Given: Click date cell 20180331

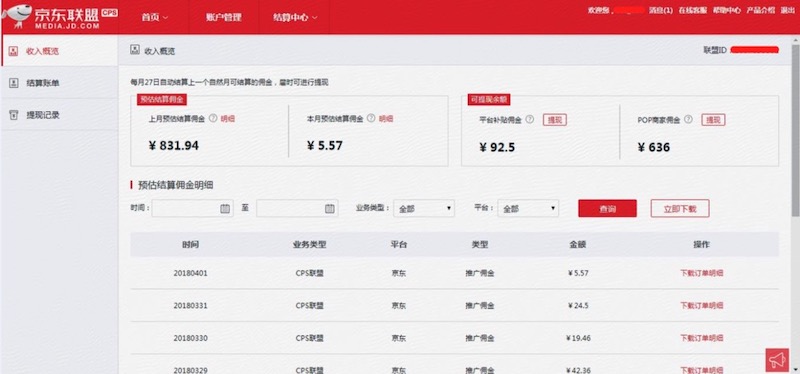Looking at the screenshot, I should [190, 306].
